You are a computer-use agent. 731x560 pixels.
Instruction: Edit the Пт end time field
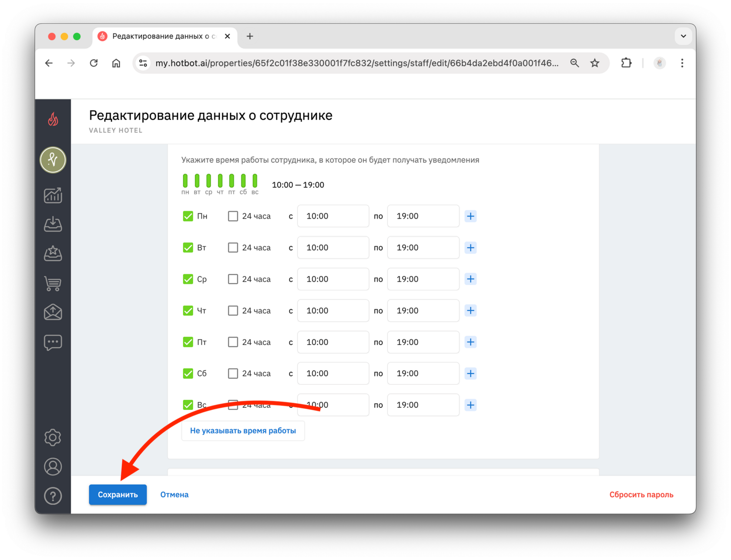tap(423, 342)
